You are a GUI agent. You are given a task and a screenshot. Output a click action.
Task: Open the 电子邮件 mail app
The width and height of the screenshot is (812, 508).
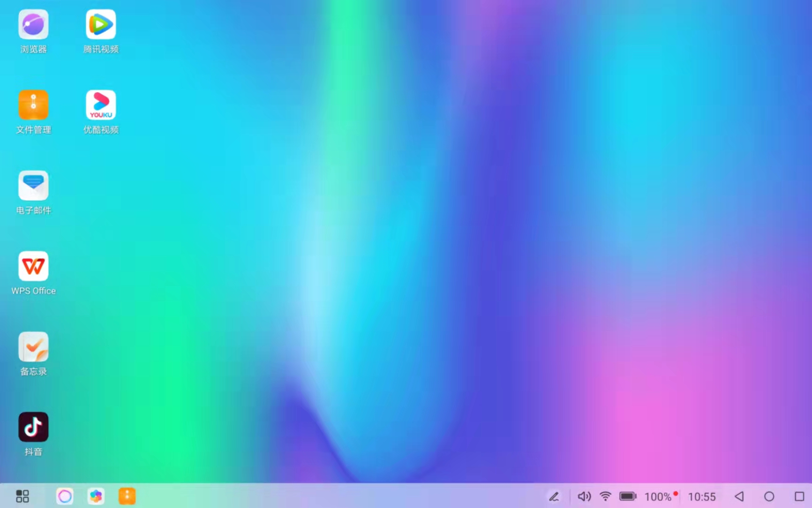click(x=33, y=185)
